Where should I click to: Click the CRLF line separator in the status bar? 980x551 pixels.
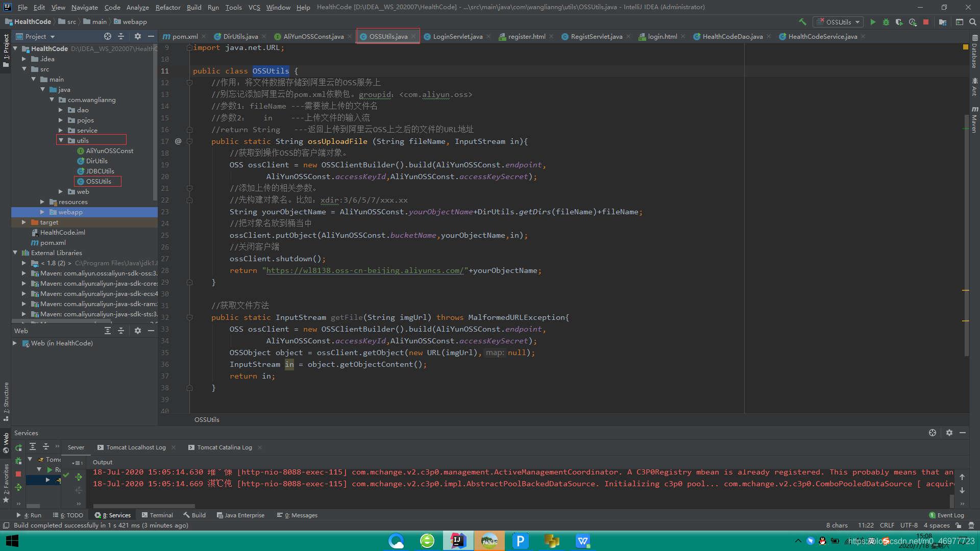[x=887, y=525]
